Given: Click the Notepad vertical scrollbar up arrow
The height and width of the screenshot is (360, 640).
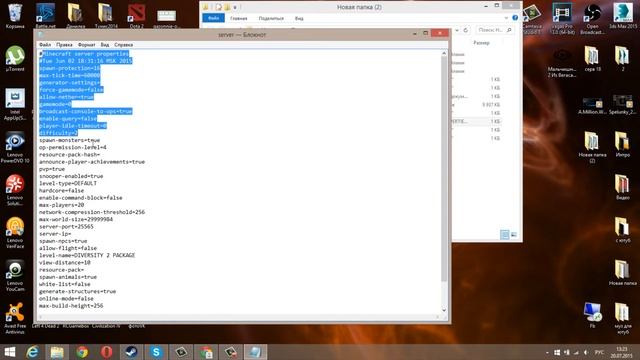Looking at the screenshot, I should (x=444, y=53).
